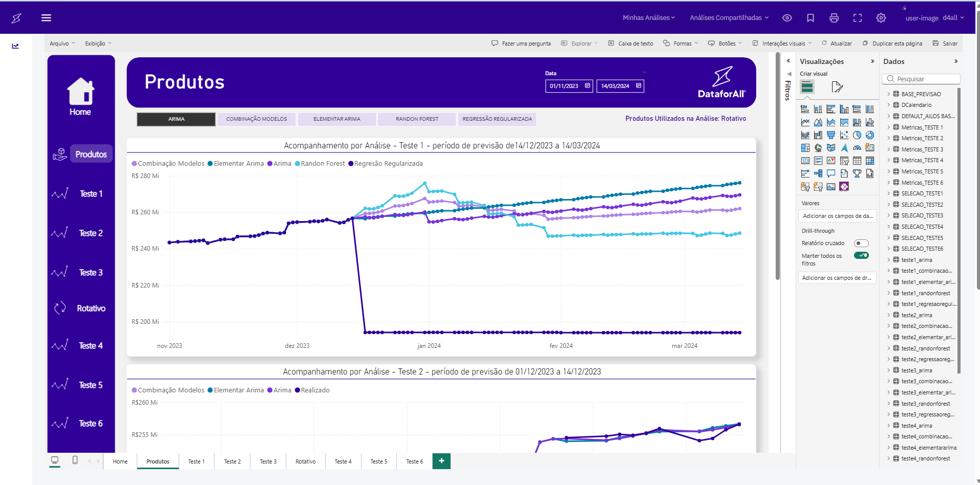This screenshot has height=485, width=980.
Task: Enable the Relatório cruzado toggle
Action: point(861,244)
